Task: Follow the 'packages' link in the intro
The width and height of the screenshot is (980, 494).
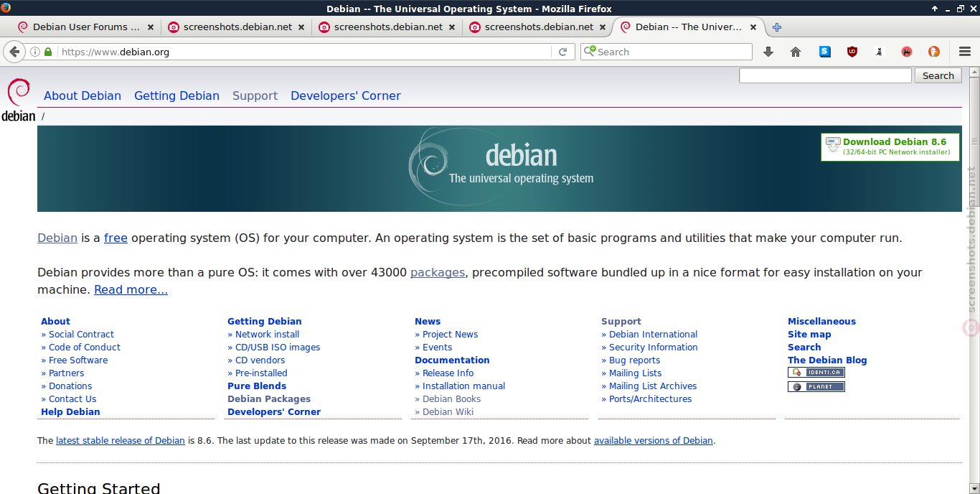Action: coord(438,273)
